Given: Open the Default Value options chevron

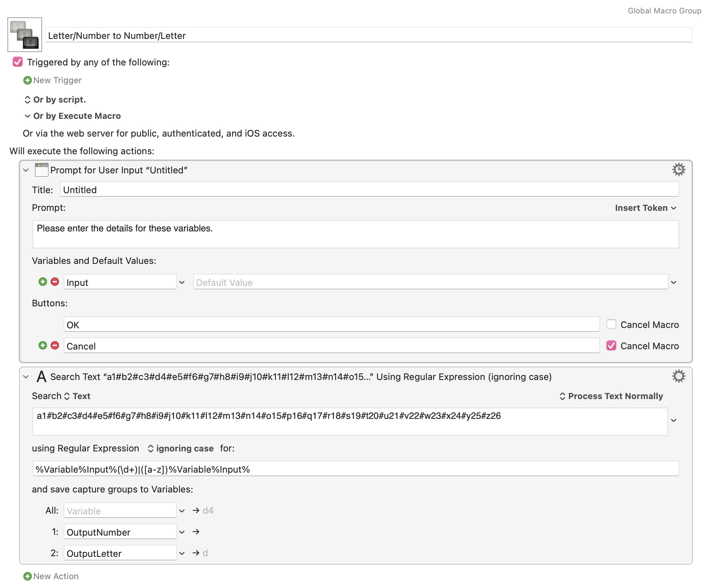Looking at the screenshot, I should pyautogui.click(x=674, y=282).
